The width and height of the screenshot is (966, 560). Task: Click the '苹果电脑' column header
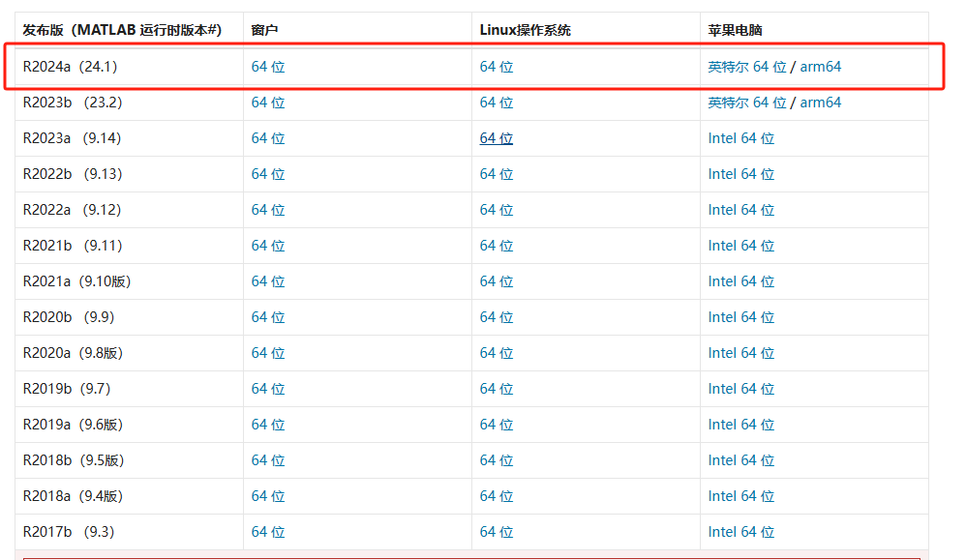click(x=814, y=30)
